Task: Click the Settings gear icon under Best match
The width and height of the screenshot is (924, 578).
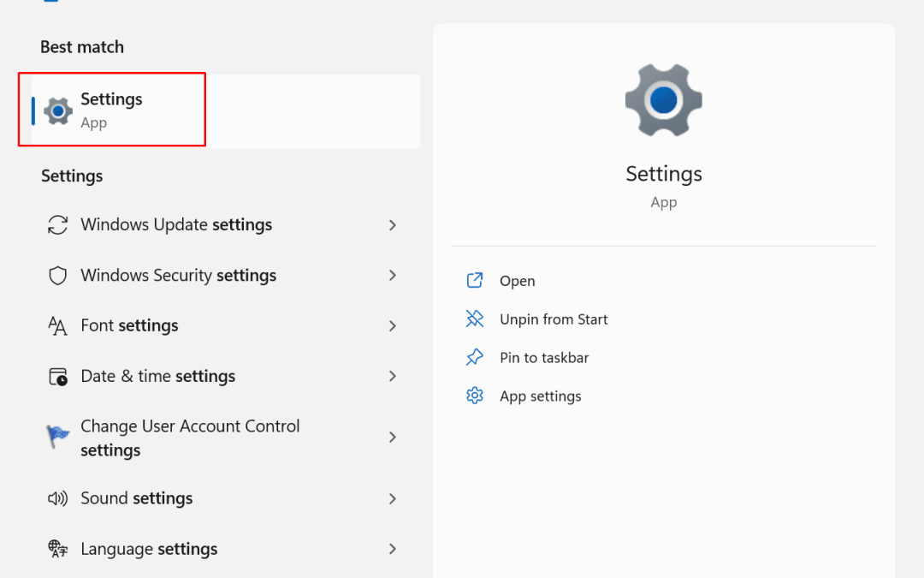Action: tap(57, 110)
